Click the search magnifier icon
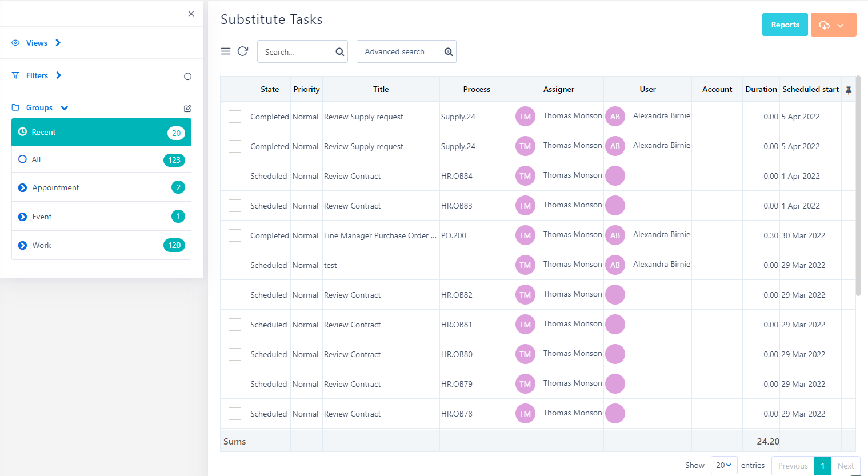Viewport: 868px width, 476px height. pos(339,52)
